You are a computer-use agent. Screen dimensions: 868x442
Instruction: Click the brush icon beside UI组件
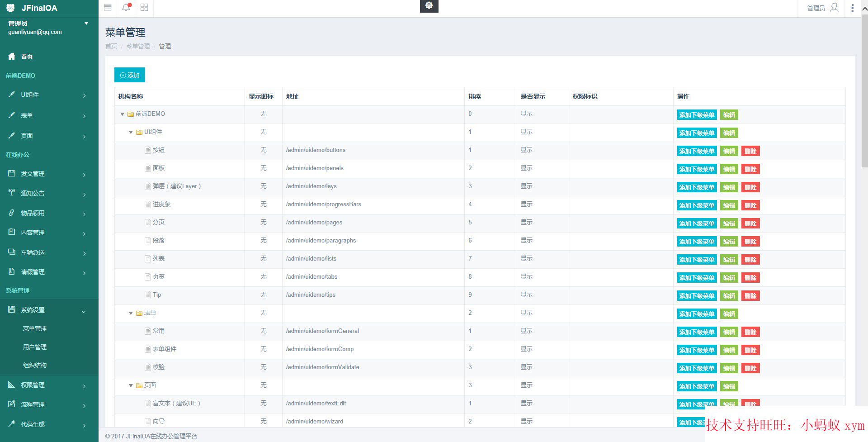pyautogui.click(x=12, y=95)
